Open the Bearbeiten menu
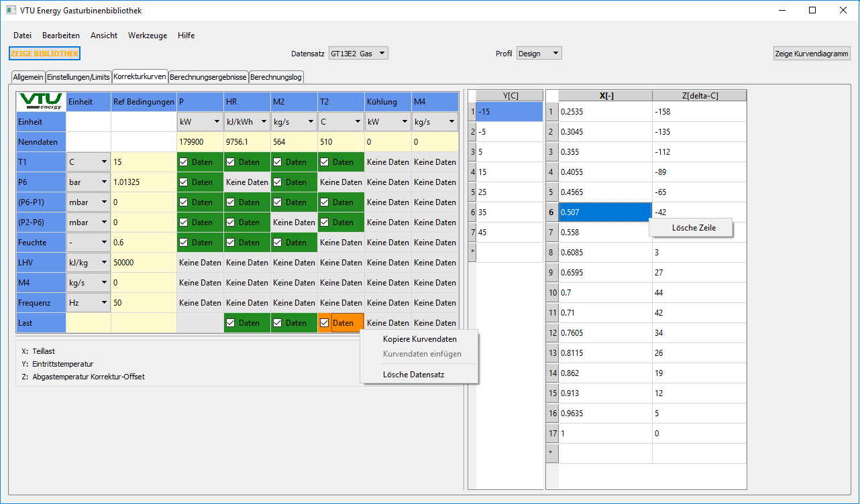Viewport: 860px width, 504px height. click(x=61, y=36)
